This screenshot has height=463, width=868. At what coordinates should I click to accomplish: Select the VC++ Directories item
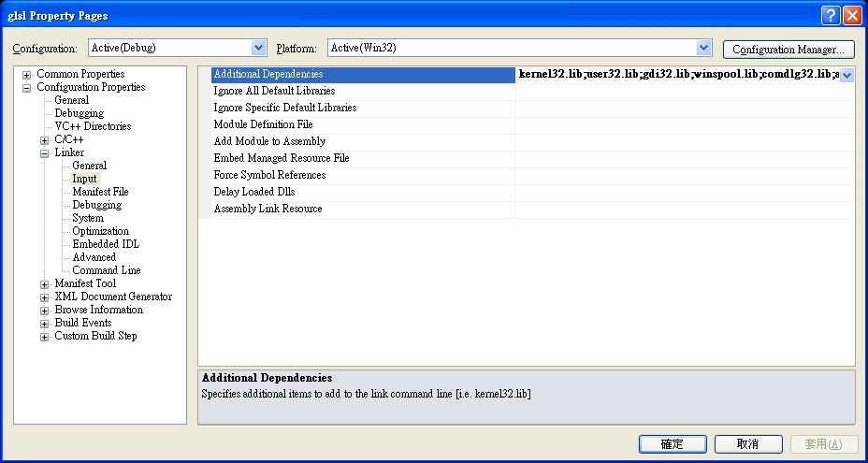tap(93, 126)
